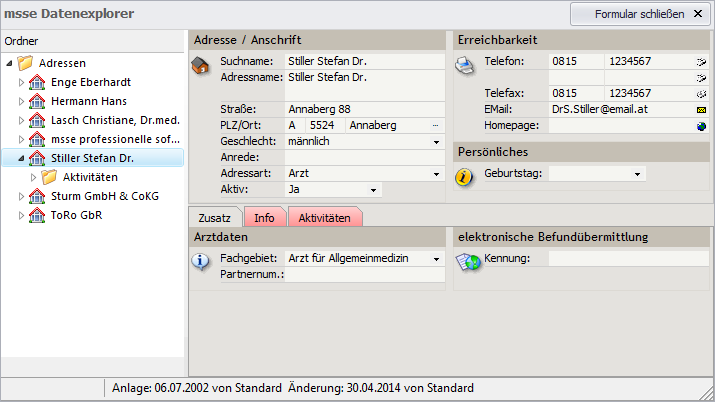Expand the msse professionelle node
The height and width of the screenshot is (402, 715).
(x=21, y=139)
